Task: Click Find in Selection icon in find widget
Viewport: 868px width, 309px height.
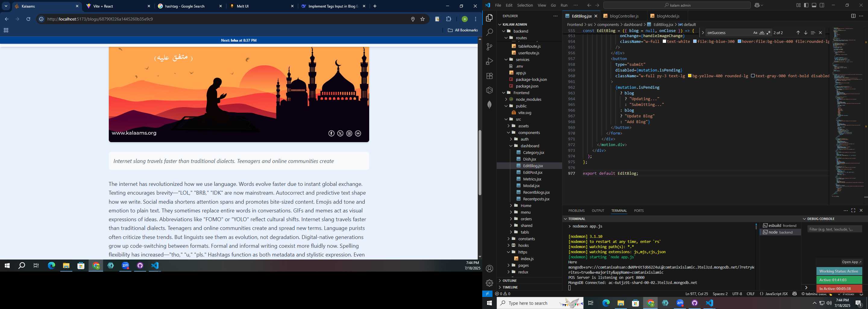Action: click(x=813, y=33)
